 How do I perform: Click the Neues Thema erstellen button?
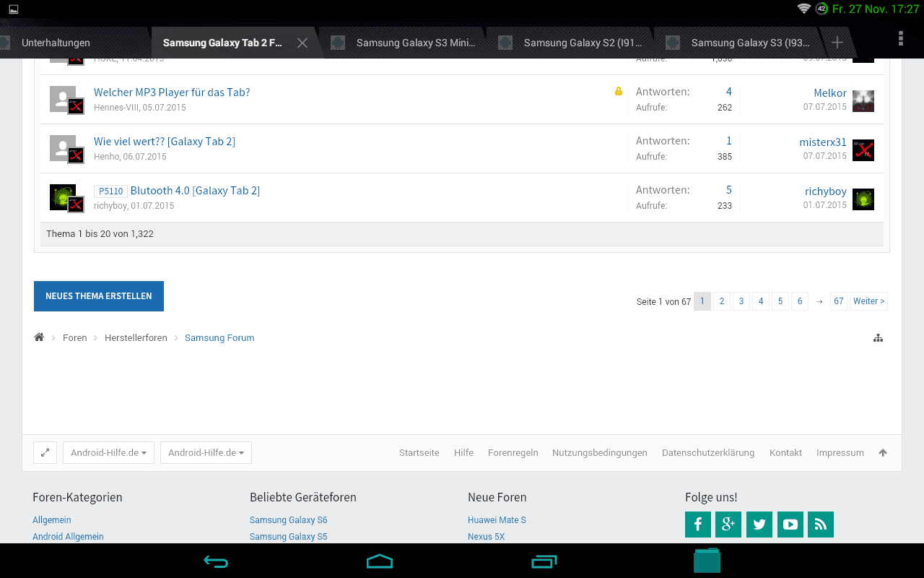[x=99, y=296]
